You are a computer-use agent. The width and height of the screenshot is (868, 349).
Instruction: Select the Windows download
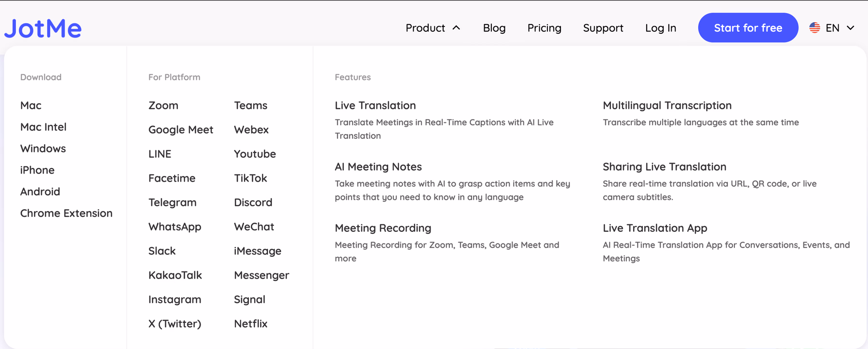coord(43,148)
